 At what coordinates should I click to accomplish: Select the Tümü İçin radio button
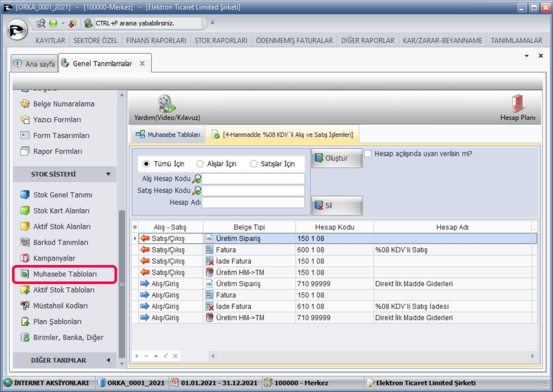tap(146, 164)
